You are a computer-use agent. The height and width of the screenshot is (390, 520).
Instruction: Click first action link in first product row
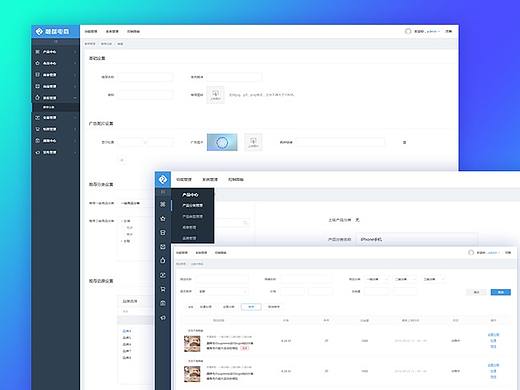pyautogui.click(x=493, y=335)
